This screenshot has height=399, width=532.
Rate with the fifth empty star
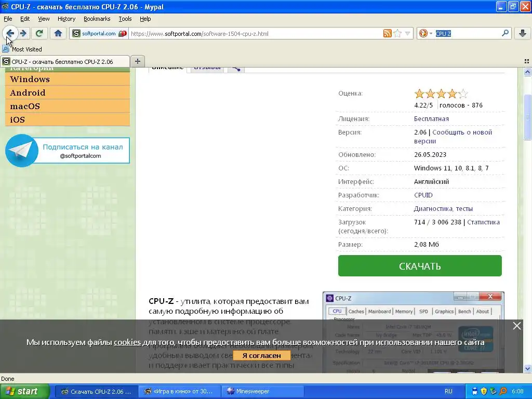(x=463, y=94)
